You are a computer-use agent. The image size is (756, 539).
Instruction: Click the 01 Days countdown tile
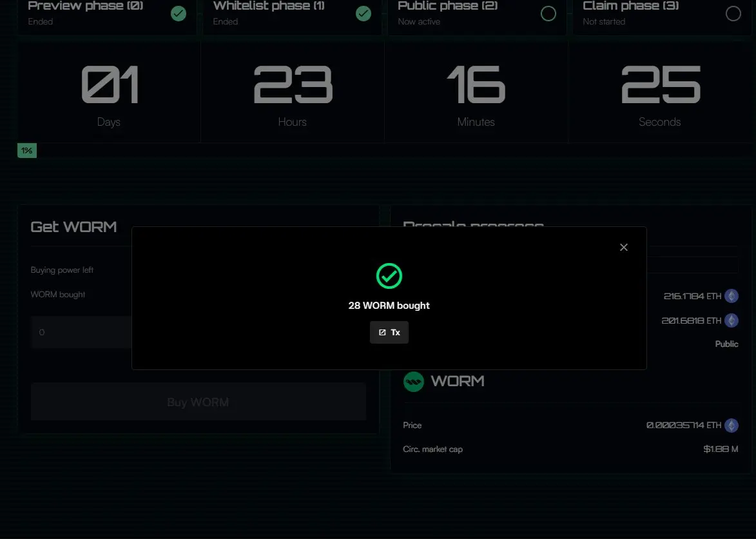click(x=109, y=92)
